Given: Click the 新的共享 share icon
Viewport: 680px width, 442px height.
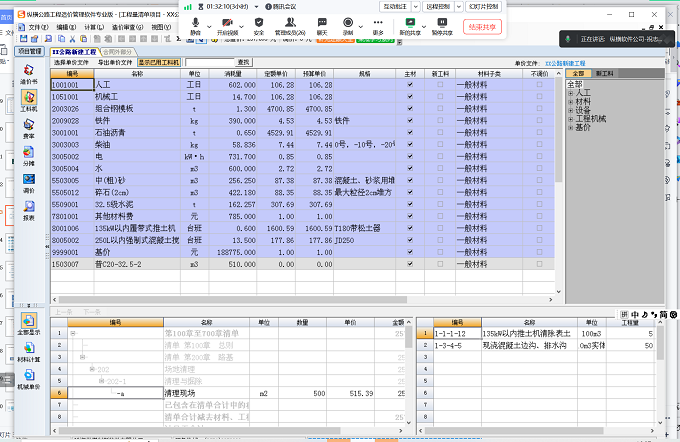Looking at the screenshot, I should 410,26.
